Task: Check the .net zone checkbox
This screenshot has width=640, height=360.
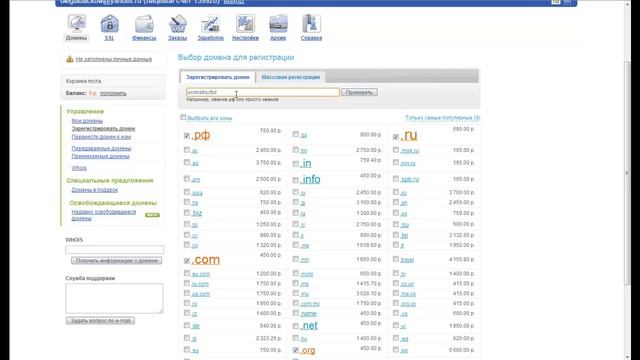Action: pos(296,326)
